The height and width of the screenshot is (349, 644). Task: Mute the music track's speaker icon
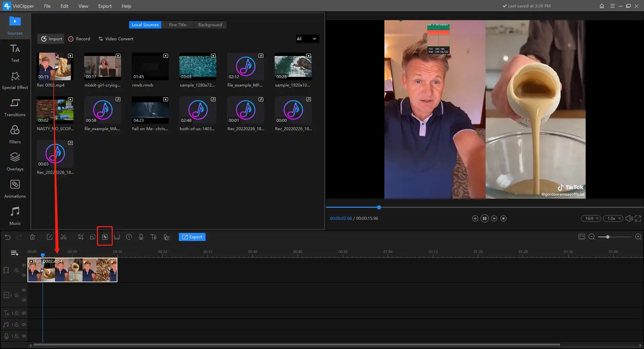24,325
